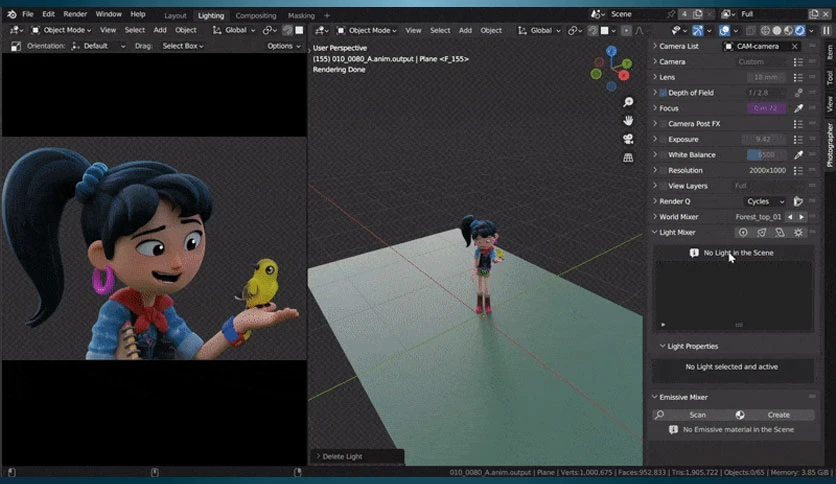The width and height of the screenshot is (836, 484).
Task: Click the pan hand gizmo in viewport
Action: (628, 120)
